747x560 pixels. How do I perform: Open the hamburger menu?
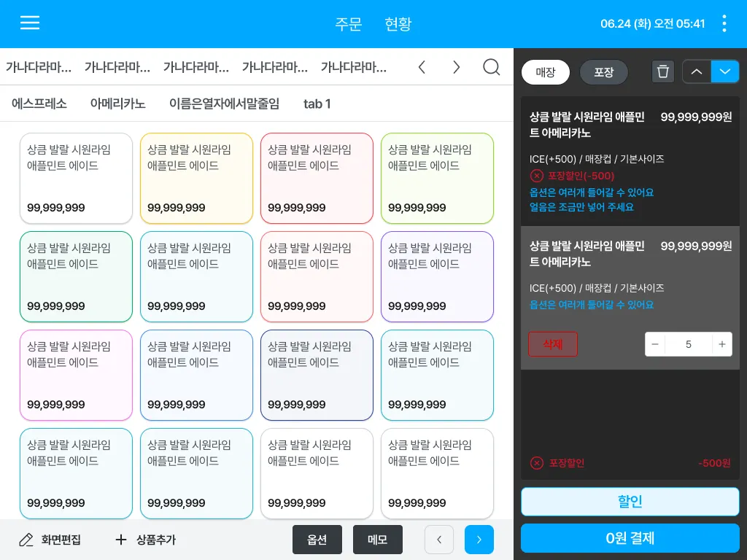(x=29, y=23)
